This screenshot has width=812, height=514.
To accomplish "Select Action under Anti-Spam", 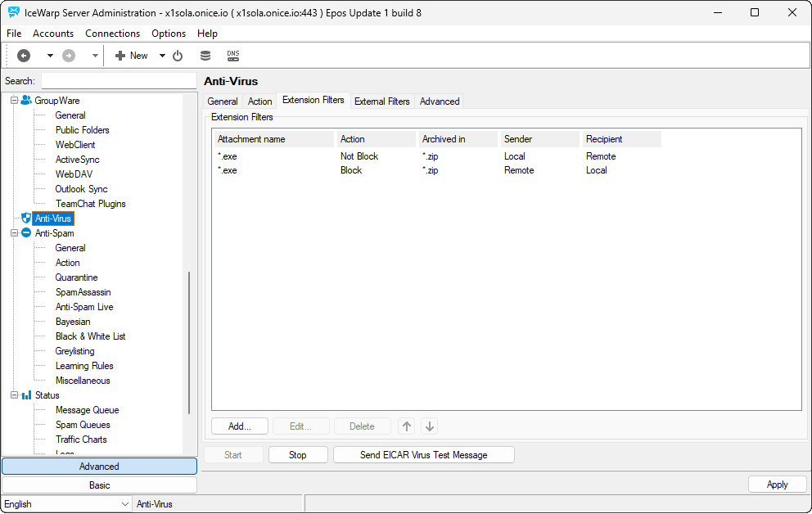I will [68, 263].
